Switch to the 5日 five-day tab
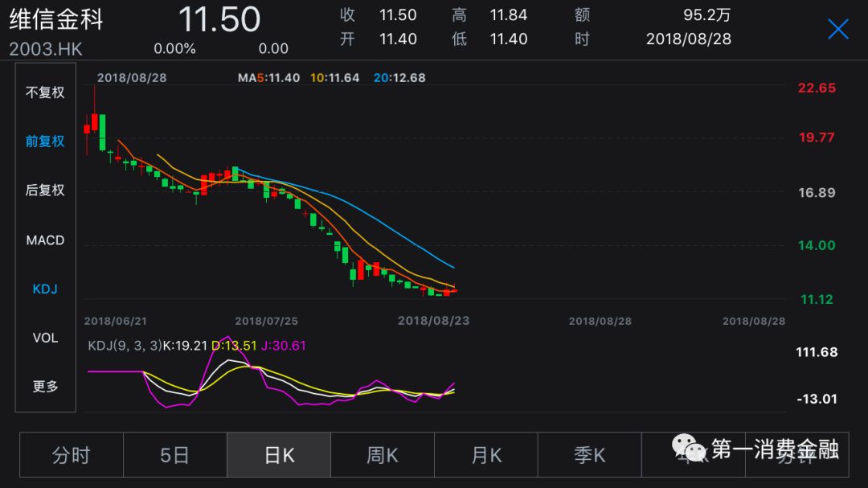 tap(175, 455)
